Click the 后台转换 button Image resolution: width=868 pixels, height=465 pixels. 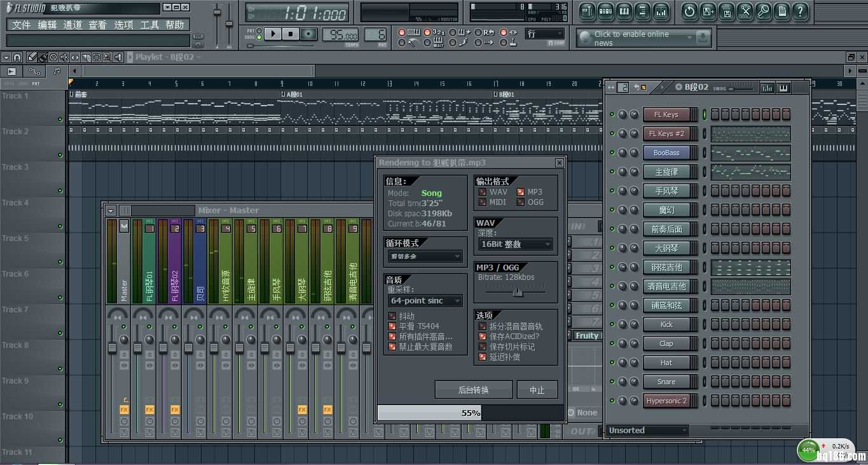coord(474,390)
